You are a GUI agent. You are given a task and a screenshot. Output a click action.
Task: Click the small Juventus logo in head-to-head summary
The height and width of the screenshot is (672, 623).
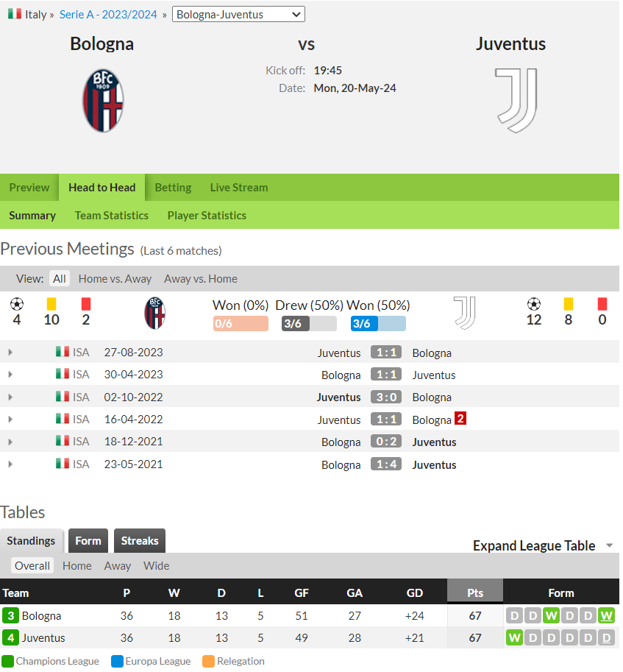(465, 314)
